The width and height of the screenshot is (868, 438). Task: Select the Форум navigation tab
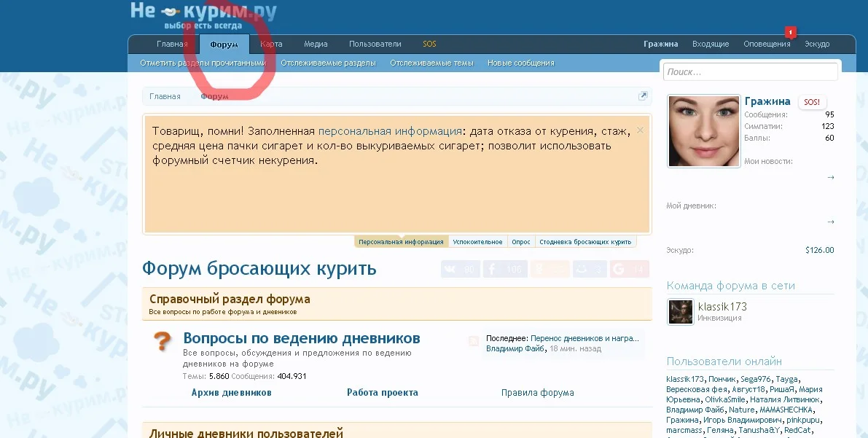click(x=224, y=44)
